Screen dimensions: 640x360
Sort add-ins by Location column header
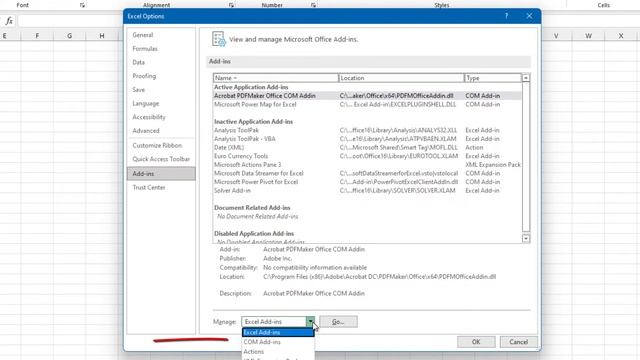(x=401, y=78)
